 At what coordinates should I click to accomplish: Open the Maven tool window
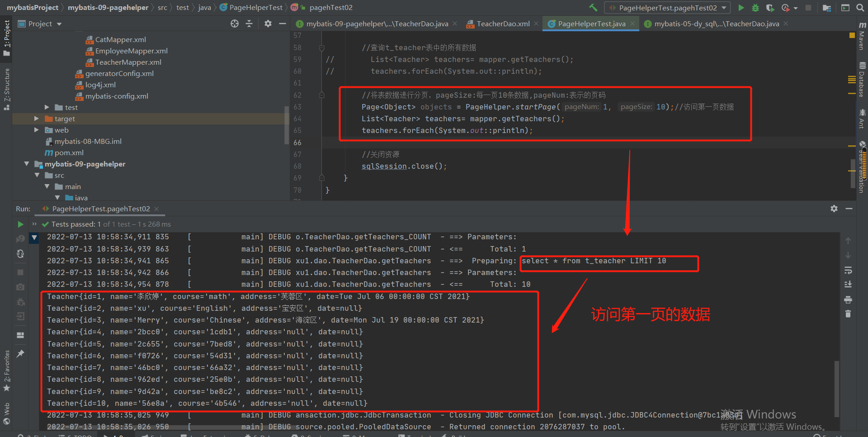pos(862,37)
